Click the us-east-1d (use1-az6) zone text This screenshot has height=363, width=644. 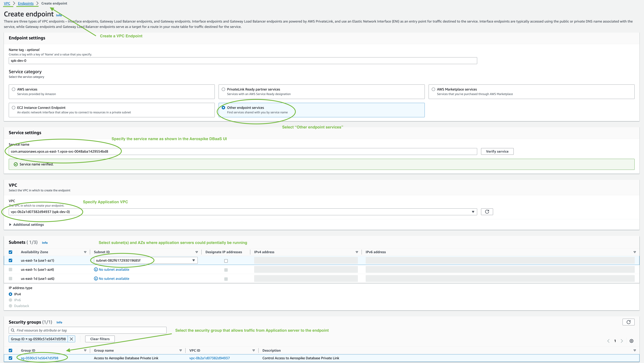click(37, 278)
